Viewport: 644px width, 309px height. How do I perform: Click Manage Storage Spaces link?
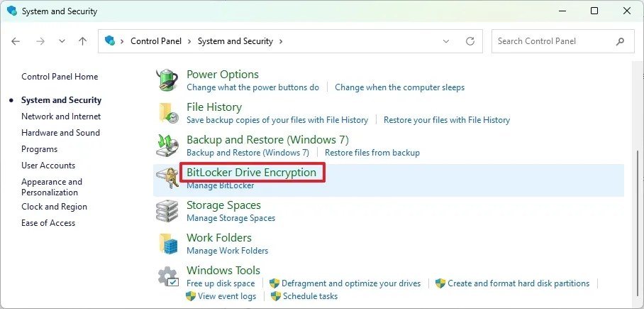coord(231,217)
